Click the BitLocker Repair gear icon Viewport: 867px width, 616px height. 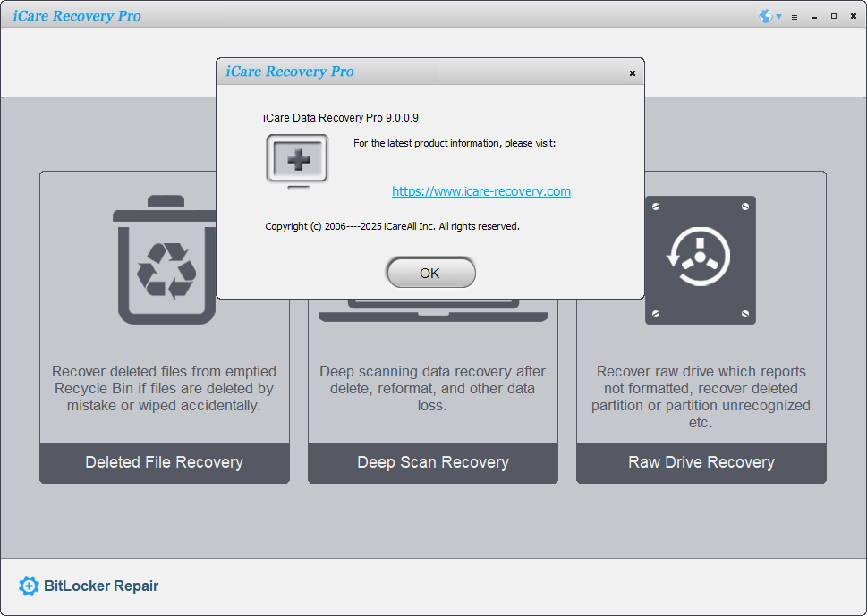click(x=29, y=586)
